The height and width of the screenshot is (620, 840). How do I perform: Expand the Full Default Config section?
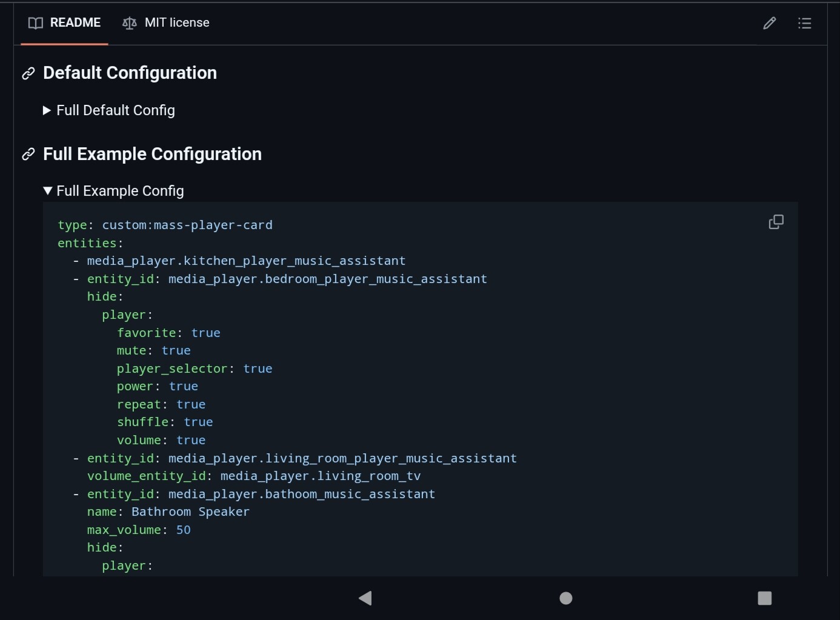(109, 110)
